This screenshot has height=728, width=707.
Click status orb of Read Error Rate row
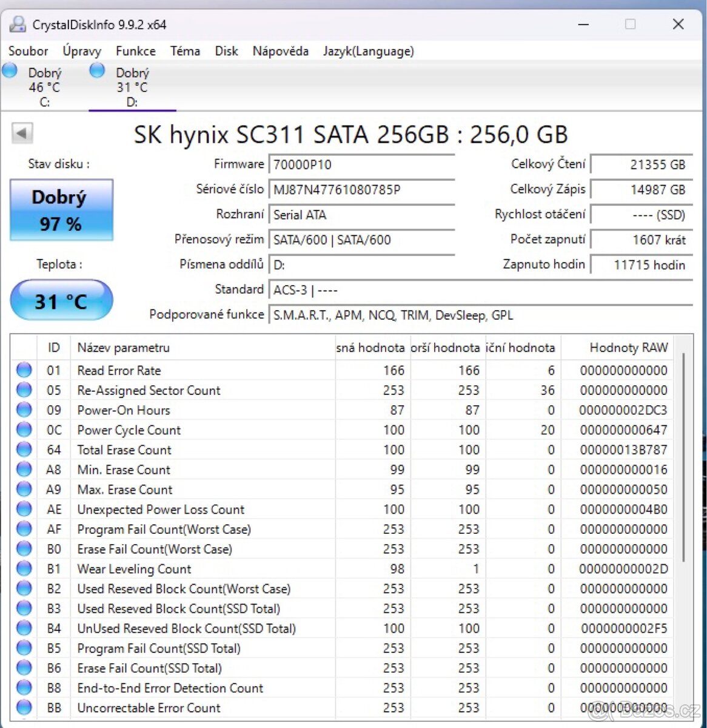24,370
